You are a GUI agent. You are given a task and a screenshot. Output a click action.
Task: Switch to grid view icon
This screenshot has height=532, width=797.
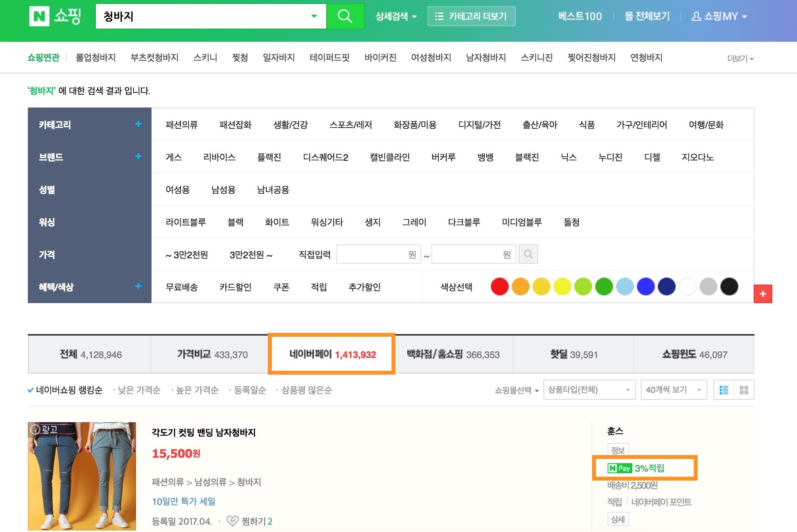[x=744, y=390]
